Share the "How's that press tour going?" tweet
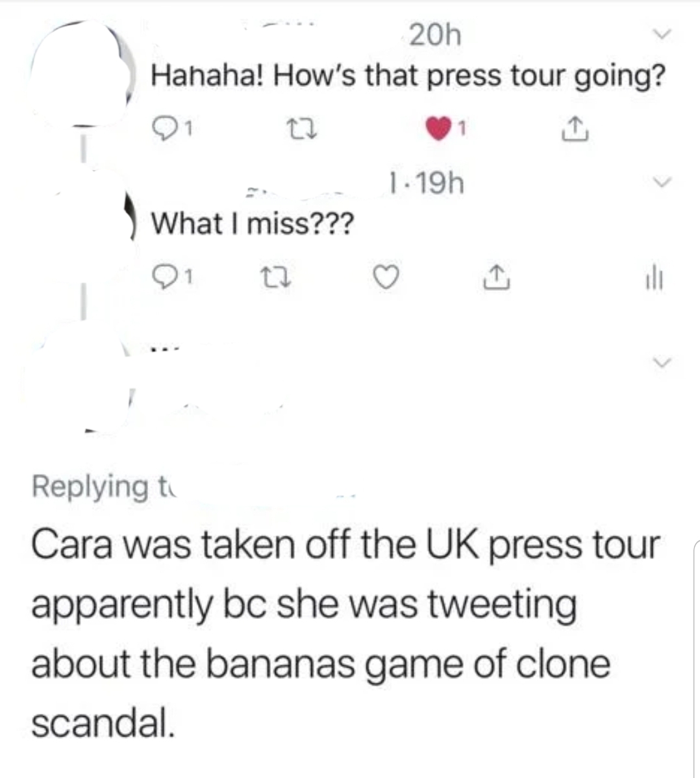700x778 pixels. (x=575, y=129)
